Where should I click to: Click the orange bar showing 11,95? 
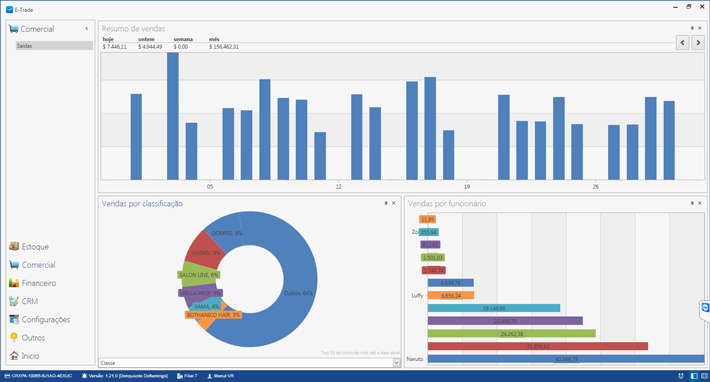(x=427, y=220)
